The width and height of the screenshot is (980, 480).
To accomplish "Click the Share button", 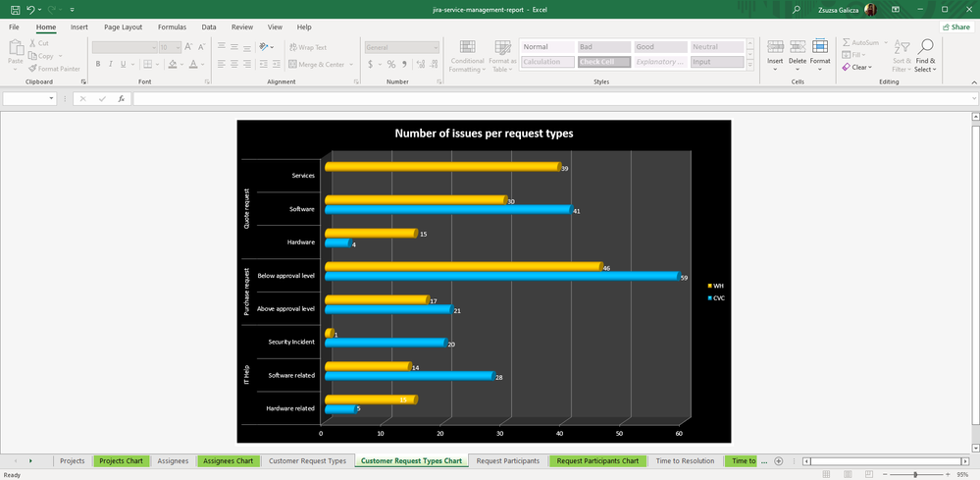I will coord(956,27).
